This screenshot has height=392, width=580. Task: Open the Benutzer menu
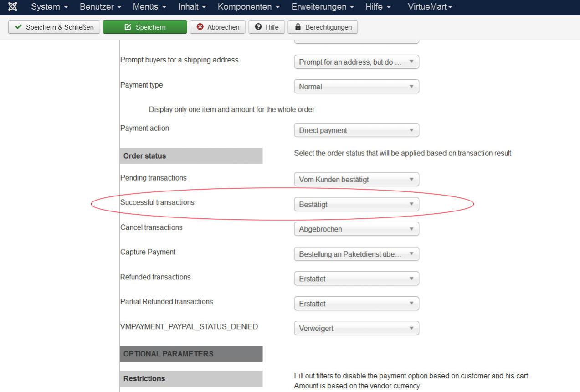[x=100, y=7]
